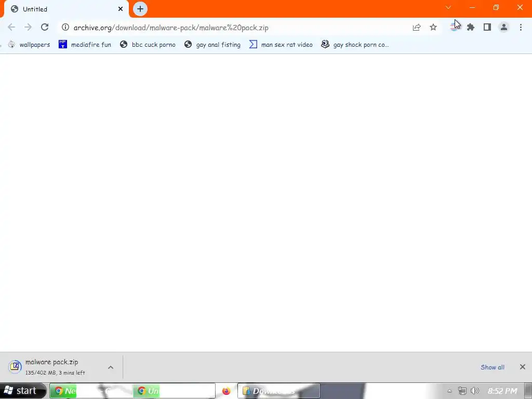
Task: Close the Untitled tab
Action: (x=121, y=9)
